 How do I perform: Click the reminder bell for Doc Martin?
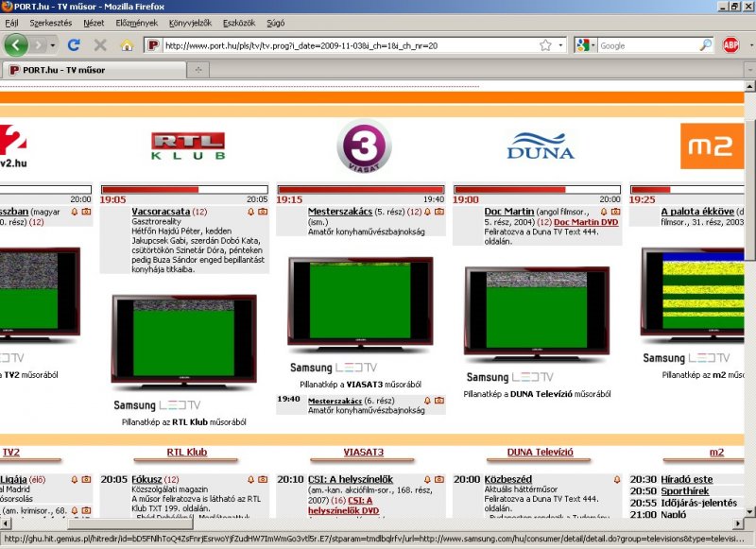tap(604, 212)
